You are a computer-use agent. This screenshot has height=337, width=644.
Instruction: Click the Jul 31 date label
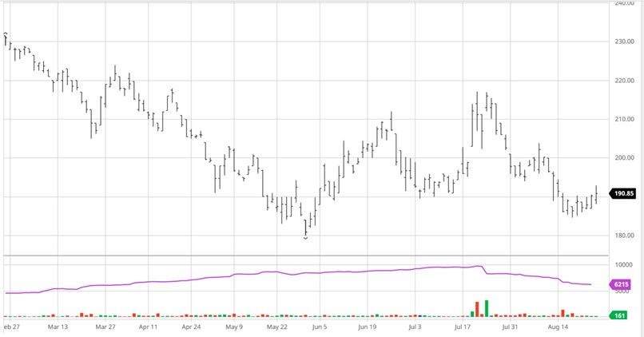[x=510, y=327]
